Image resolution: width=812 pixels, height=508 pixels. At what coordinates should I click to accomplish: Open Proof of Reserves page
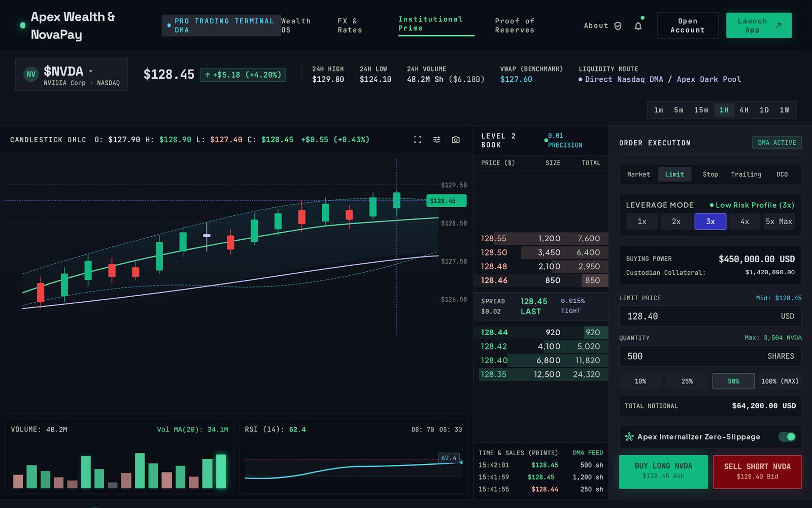pos(515,25)
